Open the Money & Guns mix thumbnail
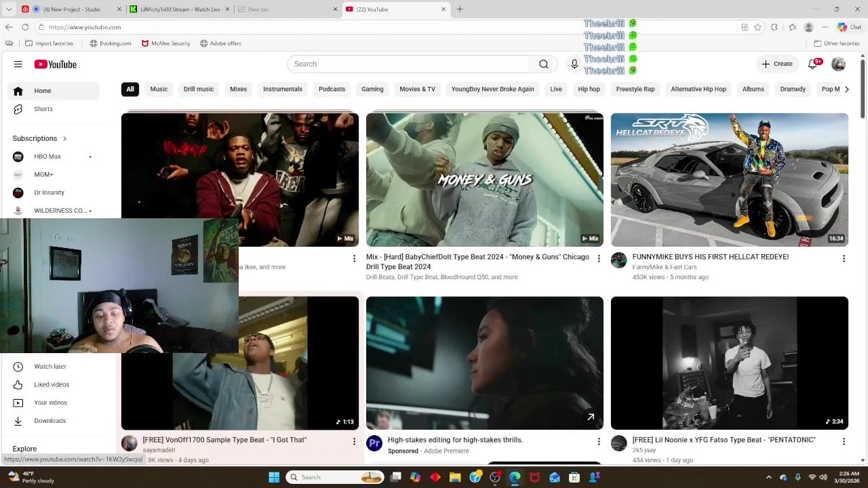This screenshot has height=488, width=868. pos(485,180)
